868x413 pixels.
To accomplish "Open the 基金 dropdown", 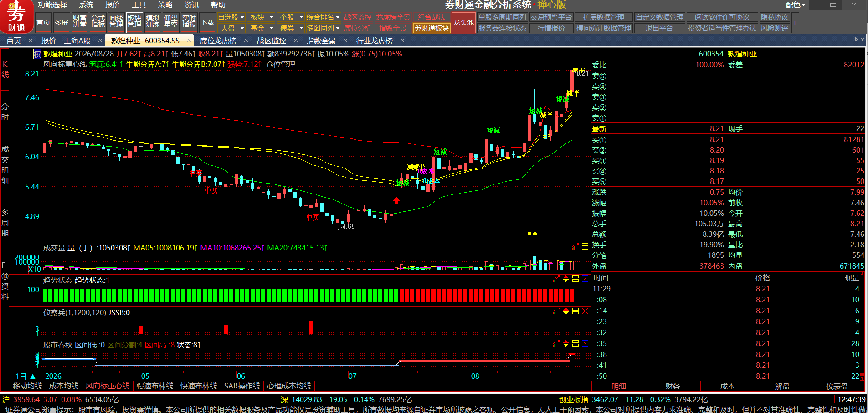I will pos(261,28).
